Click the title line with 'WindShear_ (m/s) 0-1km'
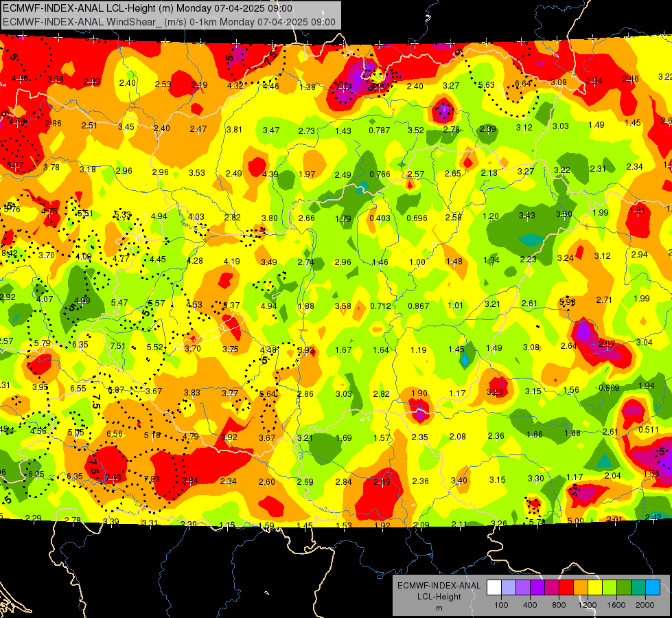This screenshot has height=618, width=672. (x=169, y=22)
